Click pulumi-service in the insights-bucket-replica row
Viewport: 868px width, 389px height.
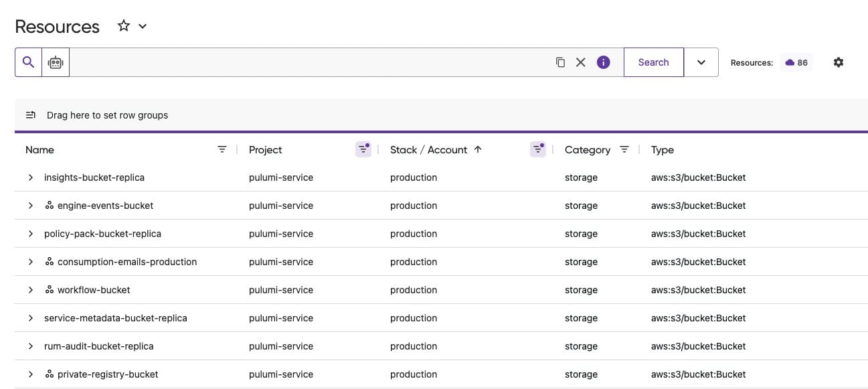(x=281, y=177)
